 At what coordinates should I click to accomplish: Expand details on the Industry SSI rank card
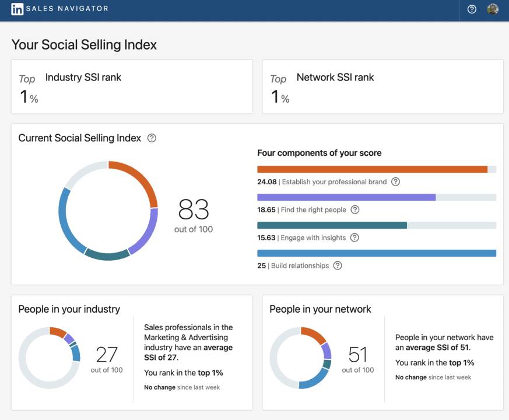[x=131, y=86]
